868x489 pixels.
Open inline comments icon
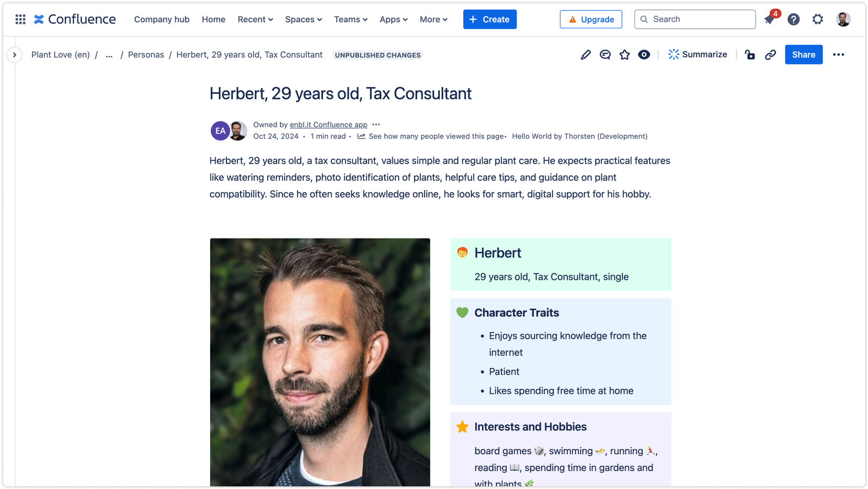coord(605,55)
